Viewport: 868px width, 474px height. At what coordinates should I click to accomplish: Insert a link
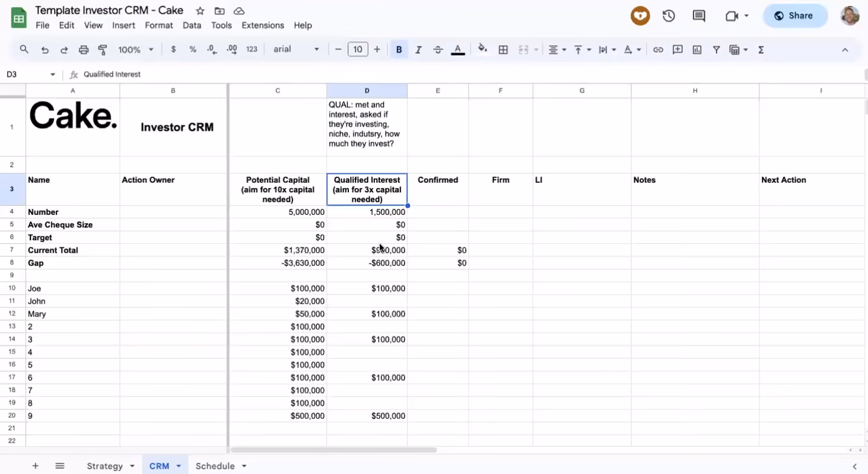click(x=658, y=50)
